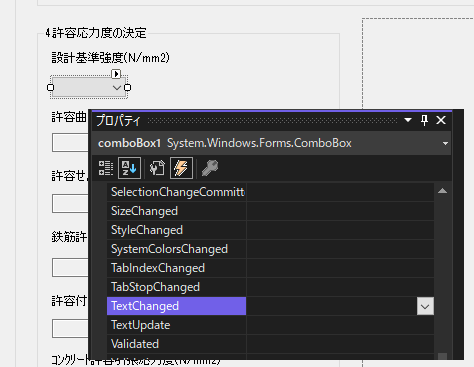Click the text box under 許容曲 label
474x367 pixels.
tap(70, 143)
